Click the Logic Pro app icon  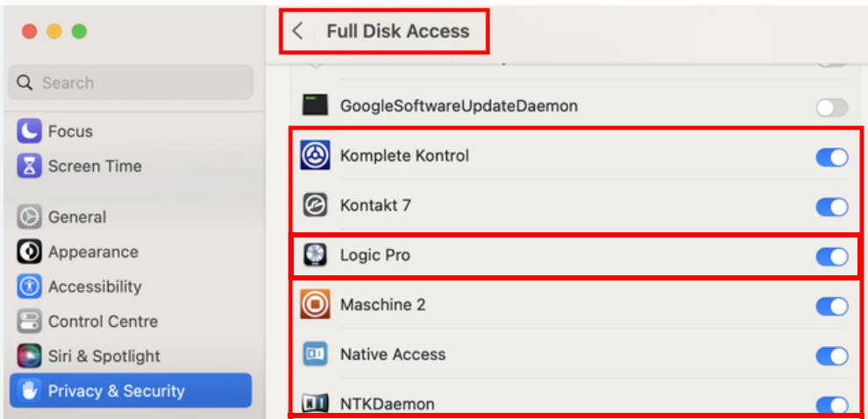point(316,255)
